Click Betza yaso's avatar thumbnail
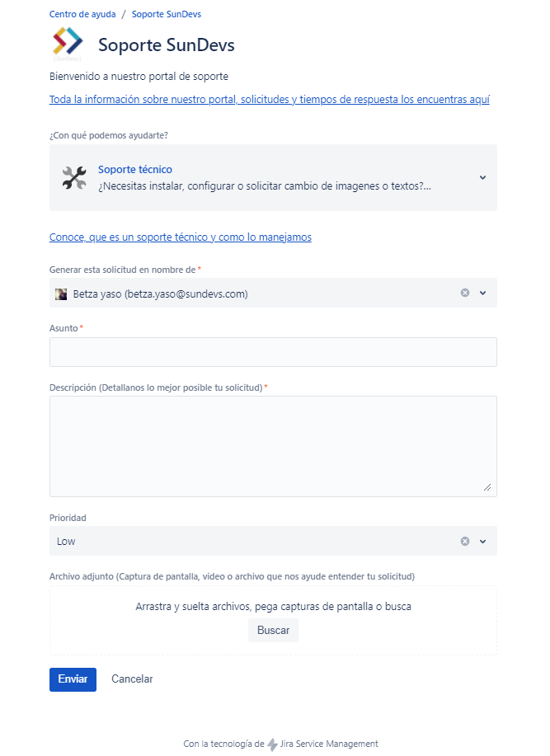The width and height of the screenshot is (550, 756). pyautogui.click(x=61, y=293)
